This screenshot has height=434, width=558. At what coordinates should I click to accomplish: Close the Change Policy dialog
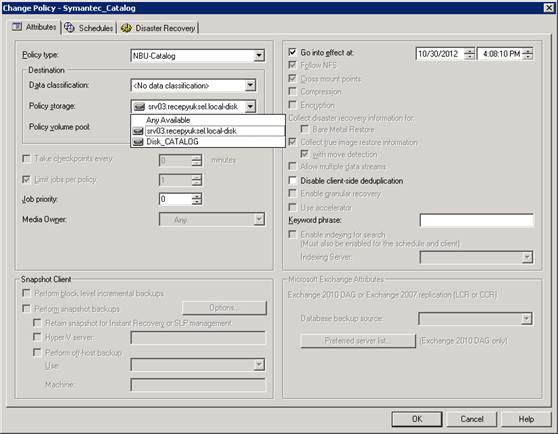[x=548, y=7]
